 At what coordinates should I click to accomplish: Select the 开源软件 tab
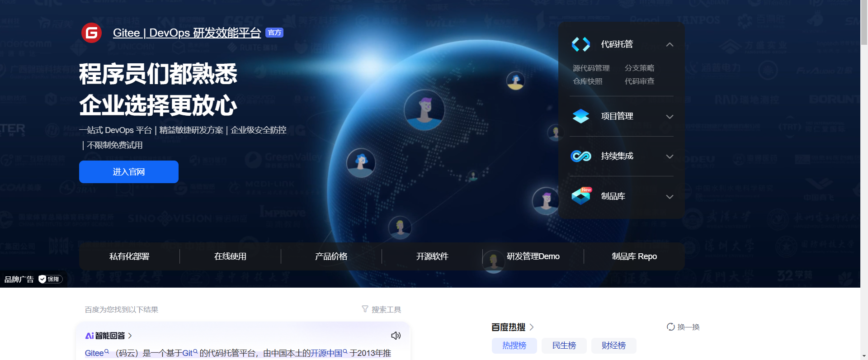[432, 256]
